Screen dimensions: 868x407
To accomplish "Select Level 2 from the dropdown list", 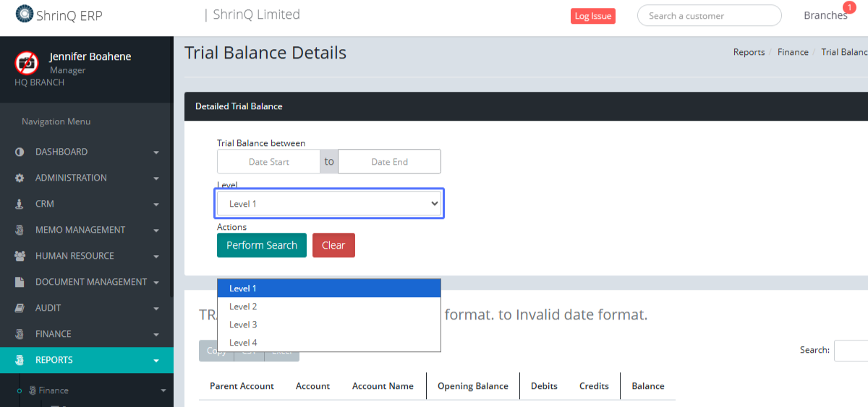I will (x=243, y=307).
